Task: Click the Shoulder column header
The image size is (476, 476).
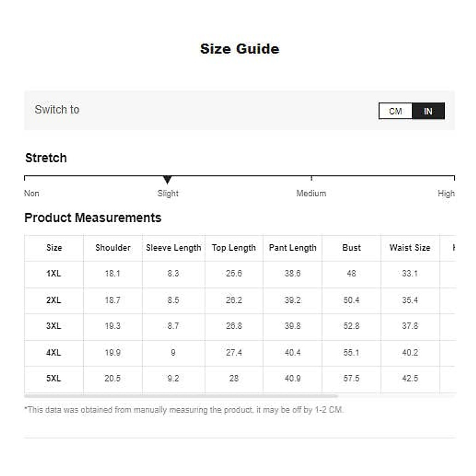Action: pyautogui.click(x=113, y=248)
